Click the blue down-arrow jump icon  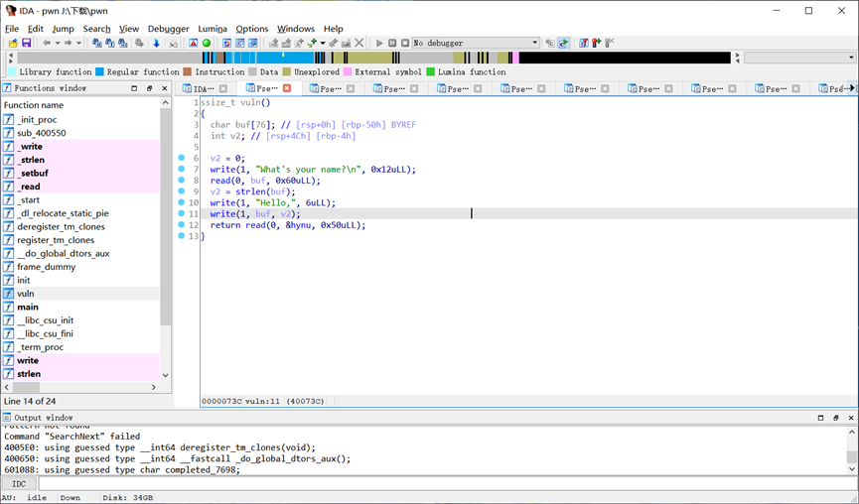coord(156,44)
